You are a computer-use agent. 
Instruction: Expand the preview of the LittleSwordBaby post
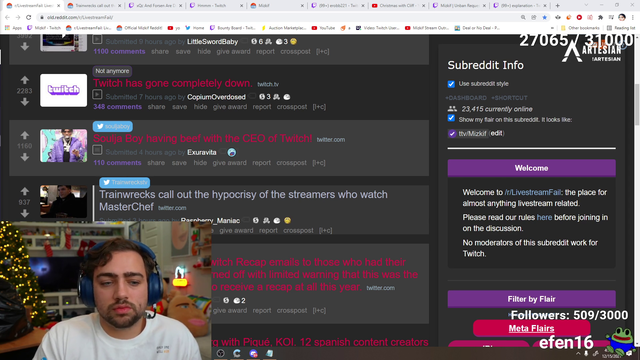97,40
